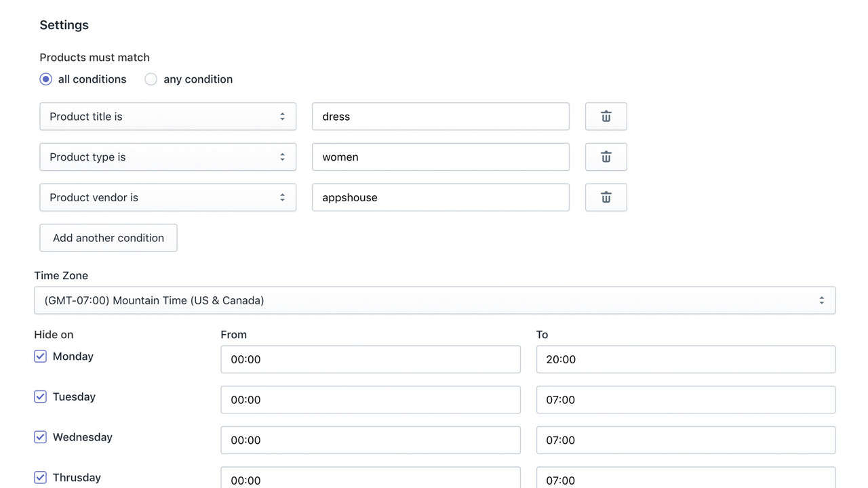Select the 'any condition' radio option

(x=151, y=79)
